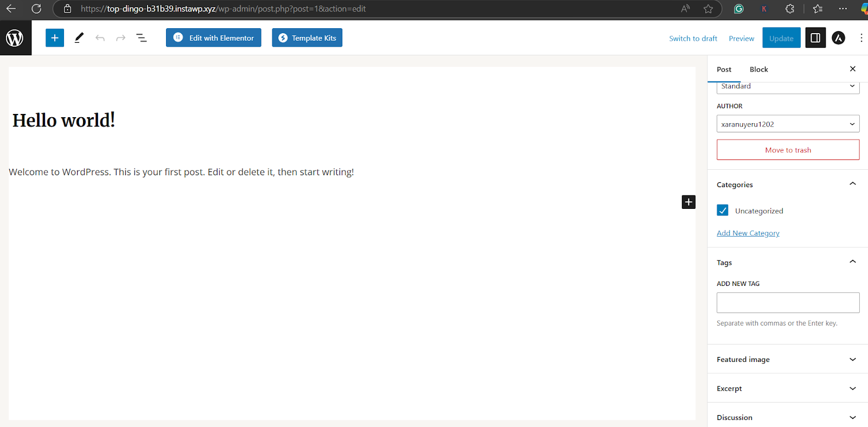This screenshot has height=427, width=868.
Task: Click the Grammarly extension icon
Action: tap(738, 9)
